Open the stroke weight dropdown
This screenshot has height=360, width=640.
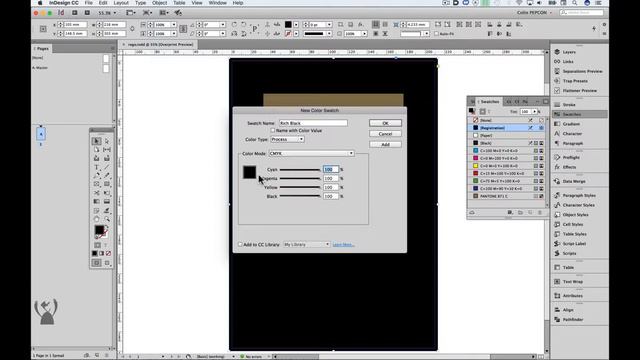(329, 25)
